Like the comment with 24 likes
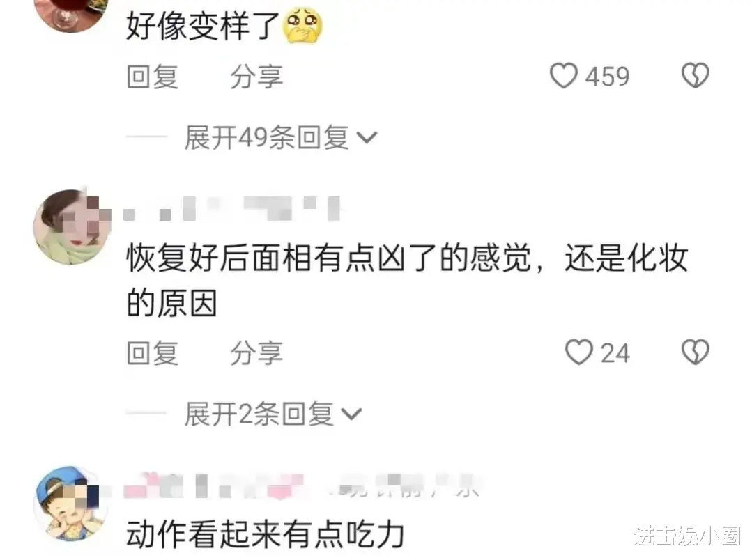This screenshot has width=752, height=560. pos(579,352)
